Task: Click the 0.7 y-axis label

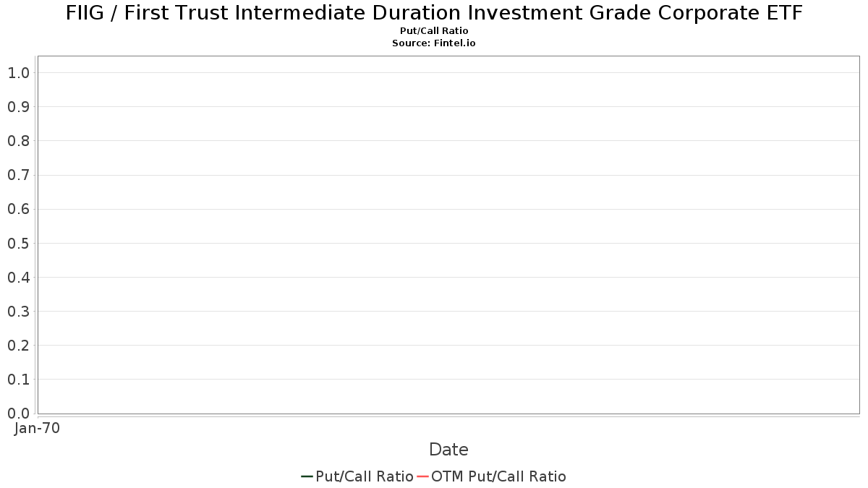Action: (18, 175)
